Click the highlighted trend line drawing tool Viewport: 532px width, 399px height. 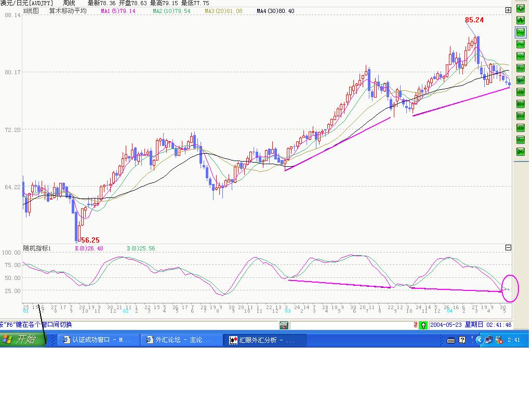pyautogui.click(x=520, y=32)
